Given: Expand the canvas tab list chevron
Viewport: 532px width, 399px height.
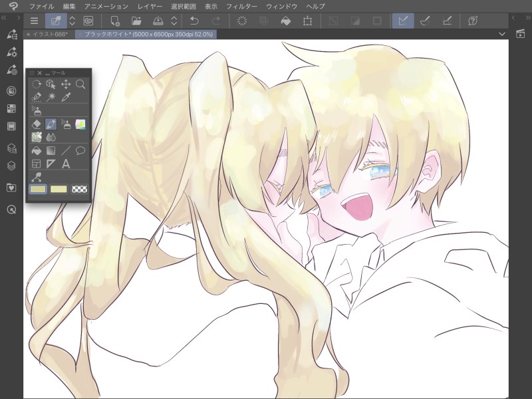Looking at the screenshot, I should click(x=502, y=34).
